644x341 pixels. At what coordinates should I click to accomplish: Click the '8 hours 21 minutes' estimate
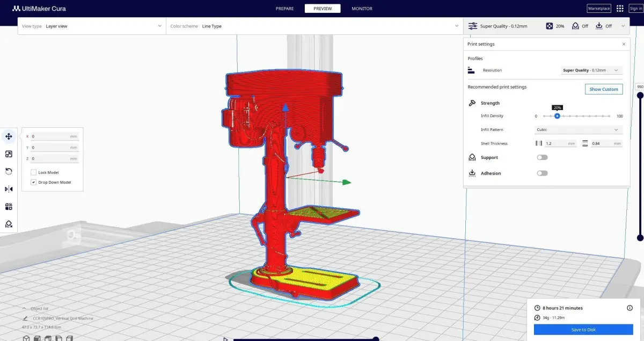[562, 308]
